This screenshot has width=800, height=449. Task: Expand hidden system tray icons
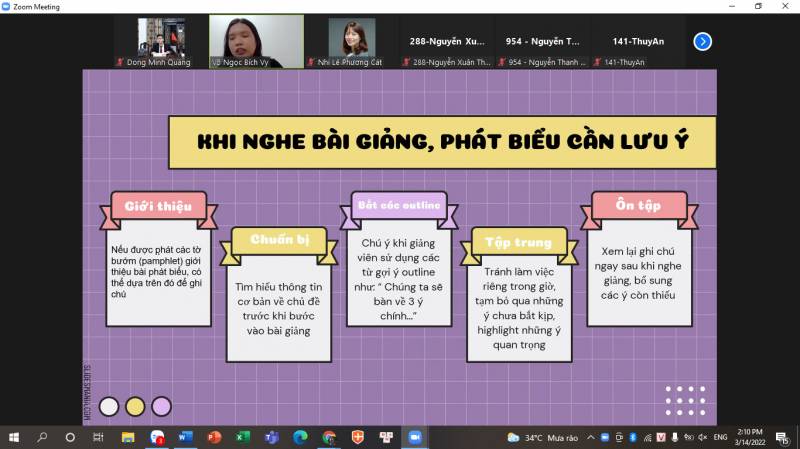coord(590,437)
